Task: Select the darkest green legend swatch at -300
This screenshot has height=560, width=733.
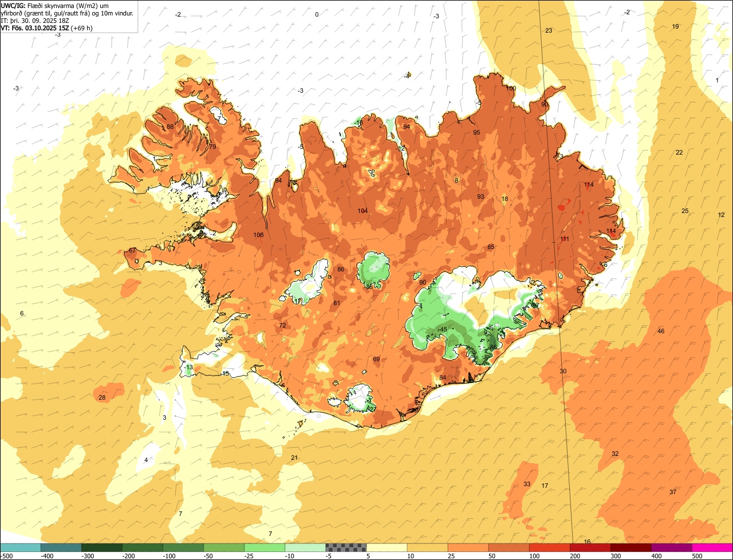Action: pyautogui.click(x=101, y=547)
